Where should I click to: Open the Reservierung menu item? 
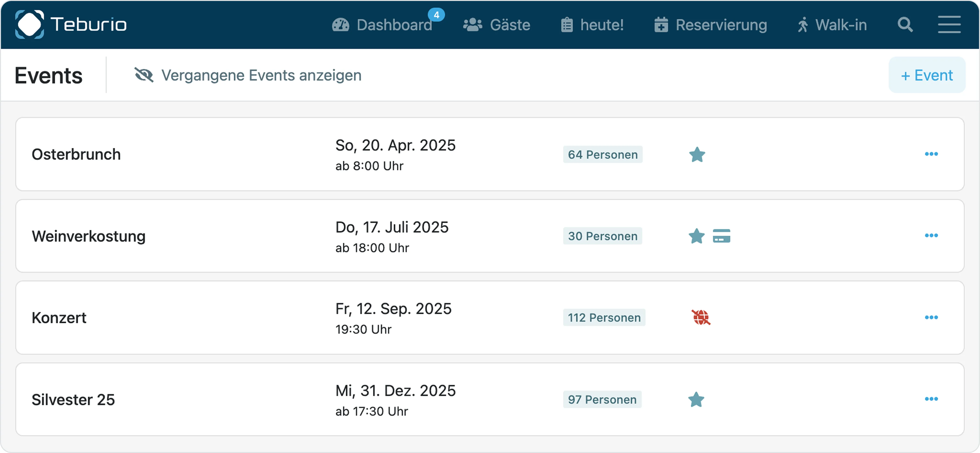(x=710, y=25)
